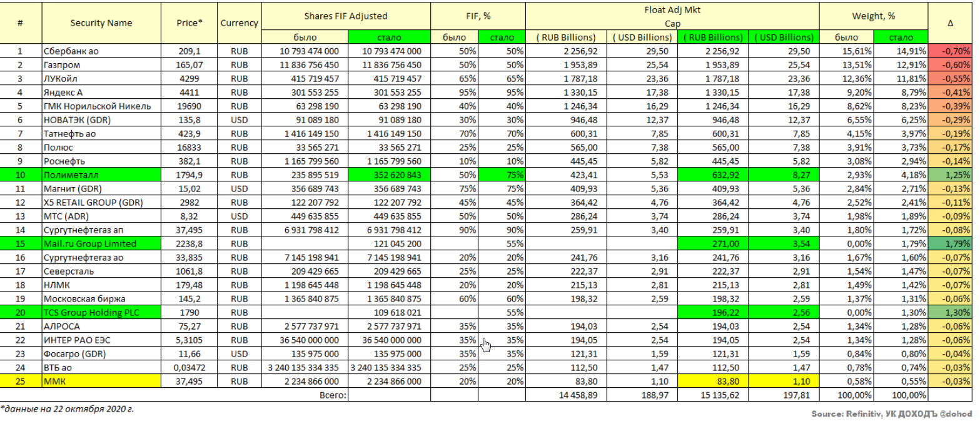Select the Магнит (GDR) cell

click(101, 188)
